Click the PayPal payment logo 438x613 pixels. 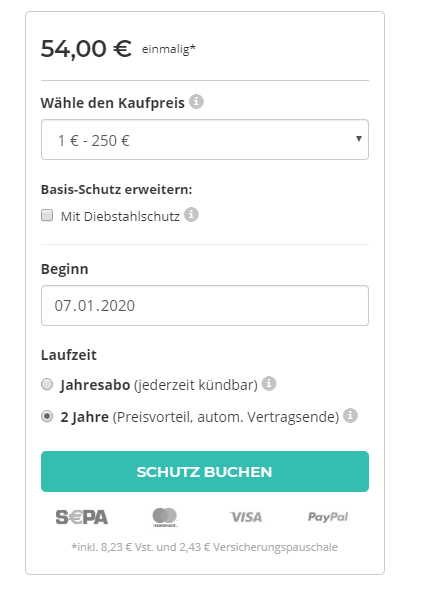[x=328, y=517]
